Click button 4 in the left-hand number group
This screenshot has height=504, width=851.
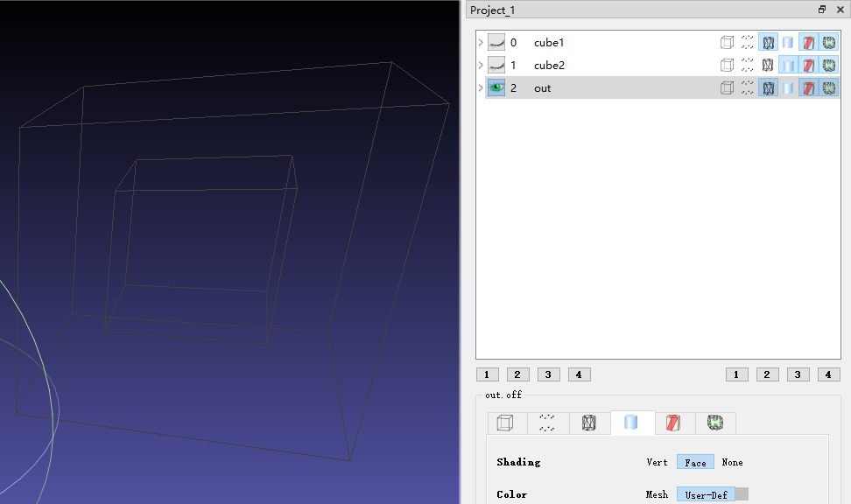(x=579, y=374)
